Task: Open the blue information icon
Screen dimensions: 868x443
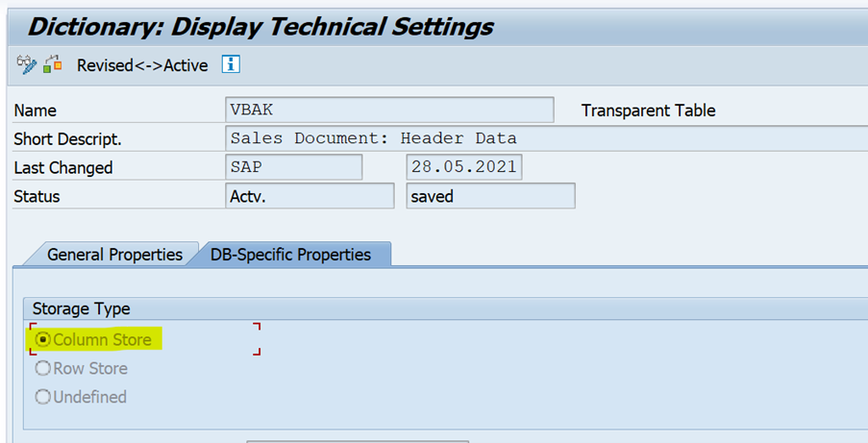Action: coord(230,65)
